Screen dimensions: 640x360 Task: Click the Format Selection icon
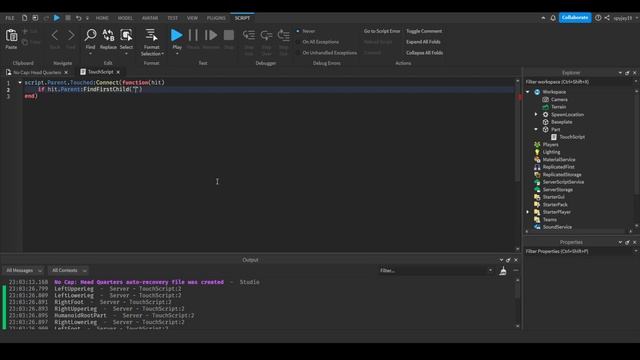pyautogui.click(x=151, y=35)
